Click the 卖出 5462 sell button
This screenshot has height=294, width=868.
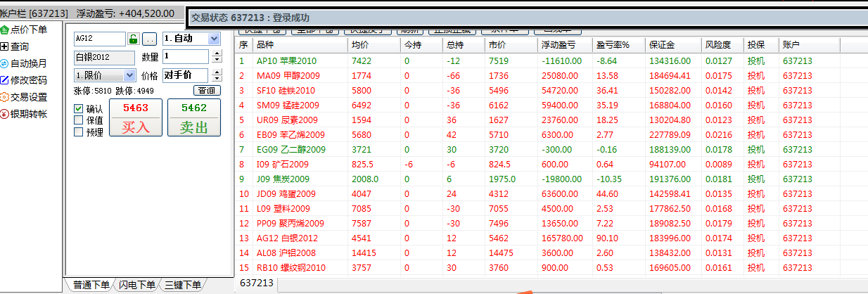tap(194, 117)
